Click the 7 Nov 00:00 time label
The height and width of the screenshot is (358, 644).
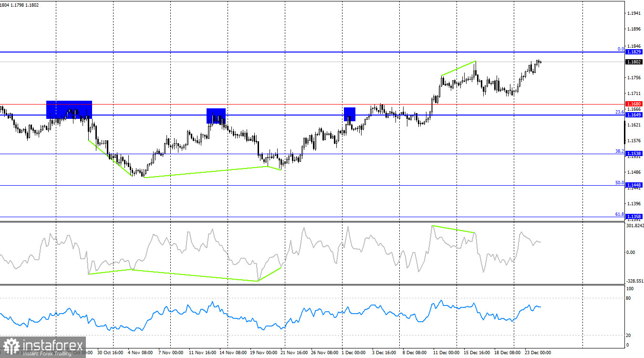(170, 353)
